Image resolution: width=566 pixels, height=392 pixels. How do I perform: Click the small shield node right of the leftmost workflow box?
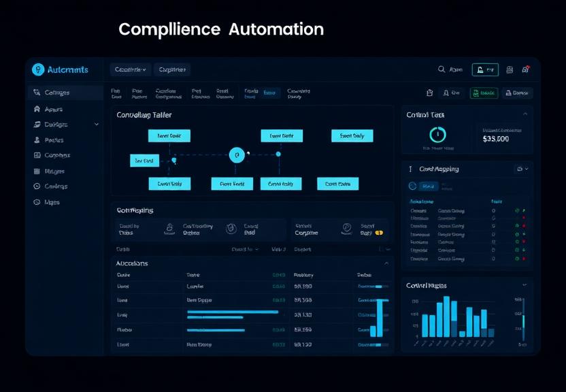coord(174,160)
